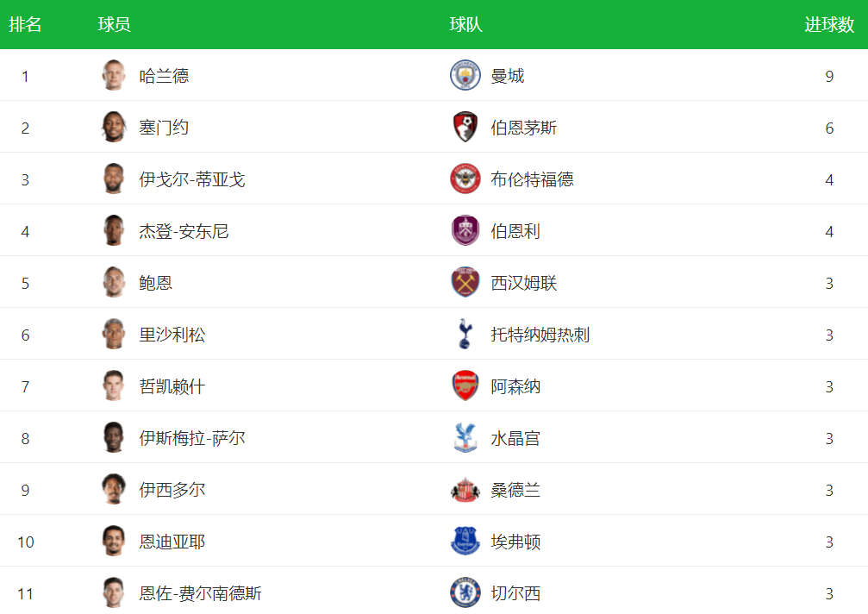Click the Brentford team badge
Image resolution: width=868 pixels, height=614 pixels.
(465, 179)
